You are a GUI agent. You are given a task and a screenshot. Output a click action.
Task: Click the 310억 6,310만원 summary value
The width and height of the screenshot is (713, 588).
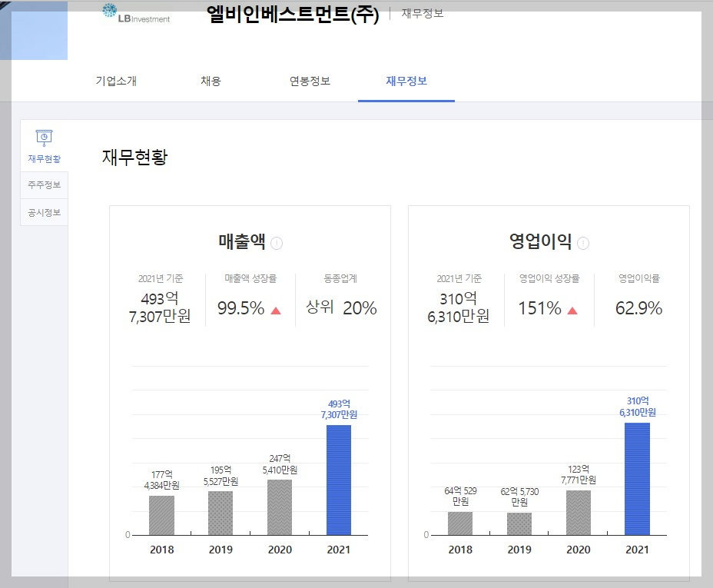[459, 307]
